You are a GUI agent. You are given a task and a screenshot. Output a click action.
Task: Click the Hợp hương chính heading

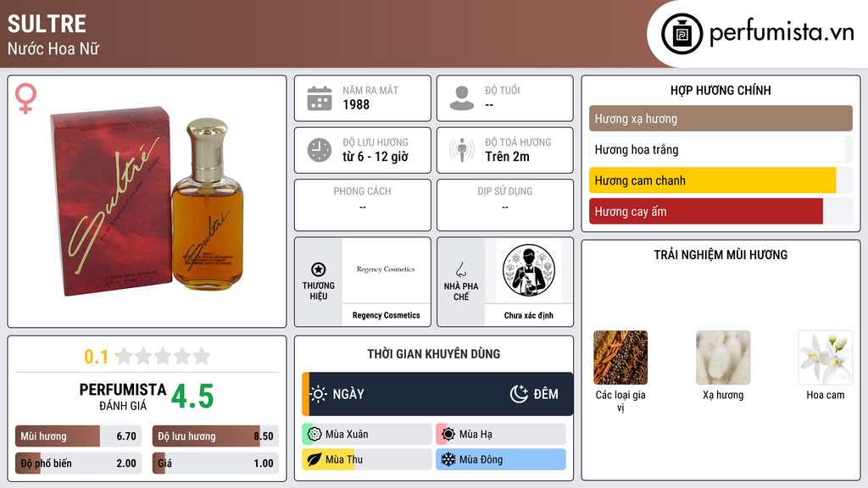(x=721, y=90)
